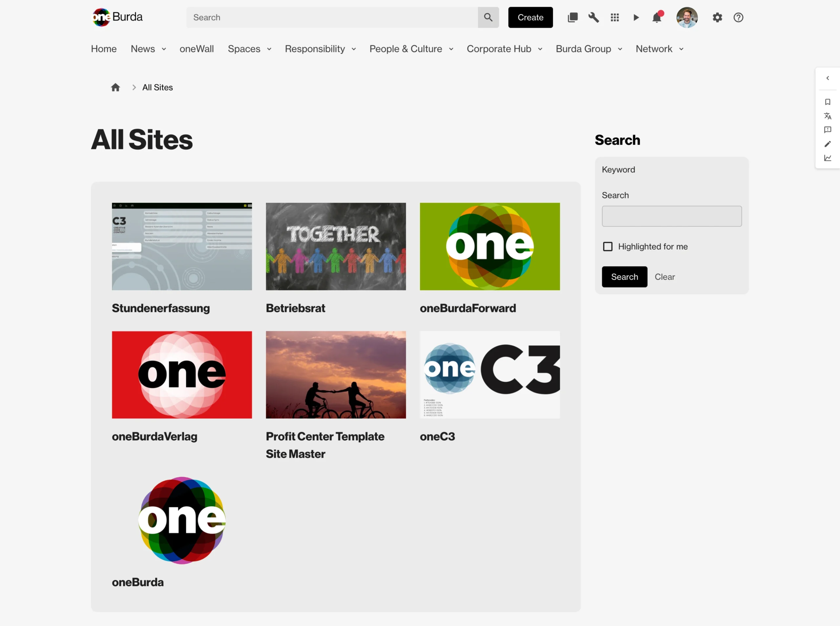The width and height of the screenshot is (840, 626).
Task: Open the user profile avatar
Action: tap(687, 17)
